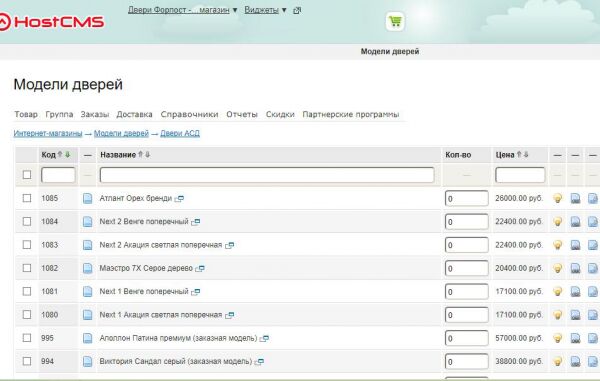Open external link icon for Виктория Сандал серый
This screenshot has width=600, height=381.
[x=259, y=361]
